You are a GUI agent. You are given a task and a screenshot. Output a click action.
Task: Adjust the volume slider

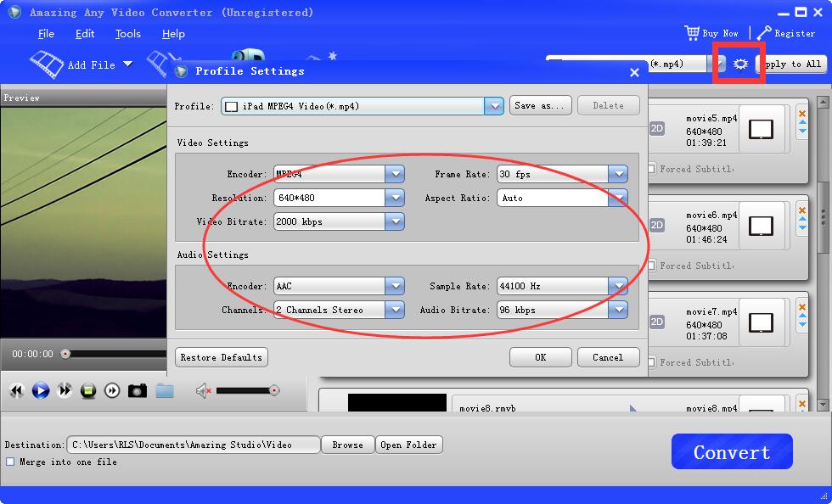point(248,391)
